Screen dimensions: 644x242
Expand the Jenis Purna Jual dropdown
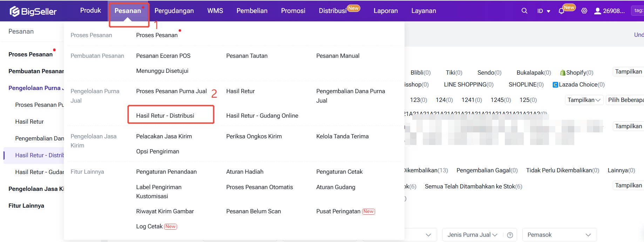(x=473, y=235)
